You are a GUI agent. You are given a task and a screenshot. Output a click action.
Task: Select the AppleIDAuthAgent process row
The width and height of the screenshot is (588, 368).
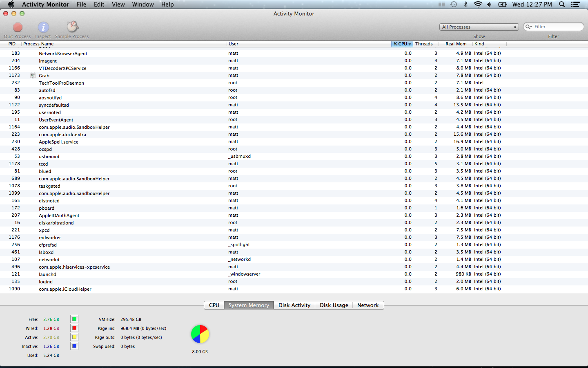click(294, 215)
